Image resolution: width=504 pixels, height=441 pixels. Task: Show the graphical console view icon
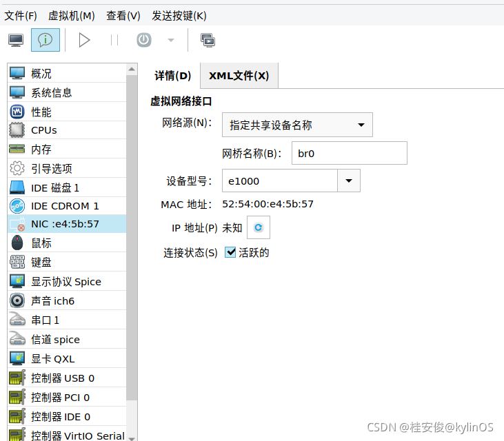[16, 40]
